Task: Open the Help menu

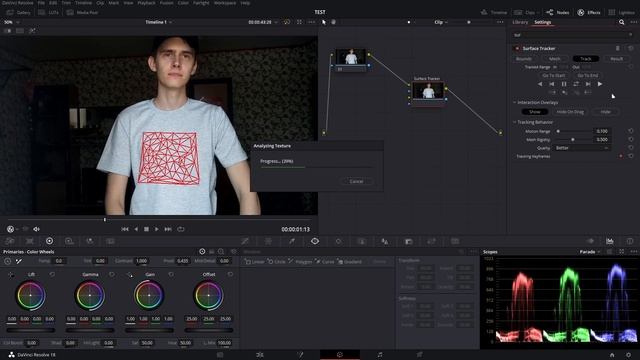Action: click(245, 3)
